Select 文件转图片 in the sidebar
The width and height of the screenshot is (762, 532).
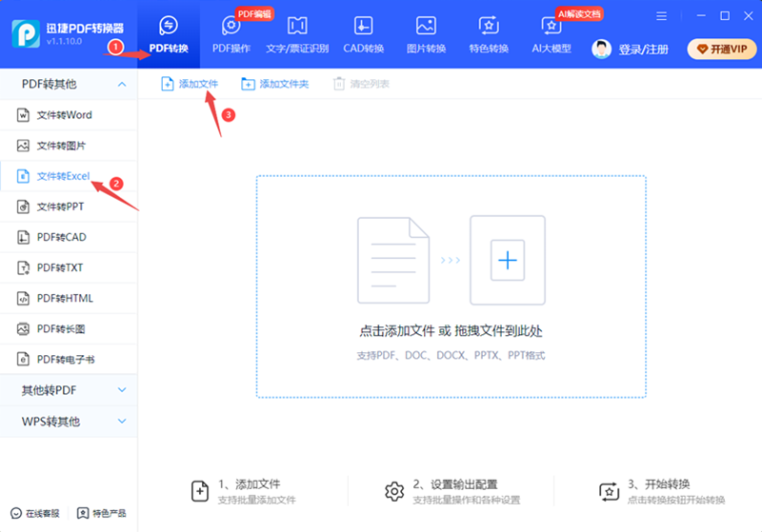coord(69,146)
